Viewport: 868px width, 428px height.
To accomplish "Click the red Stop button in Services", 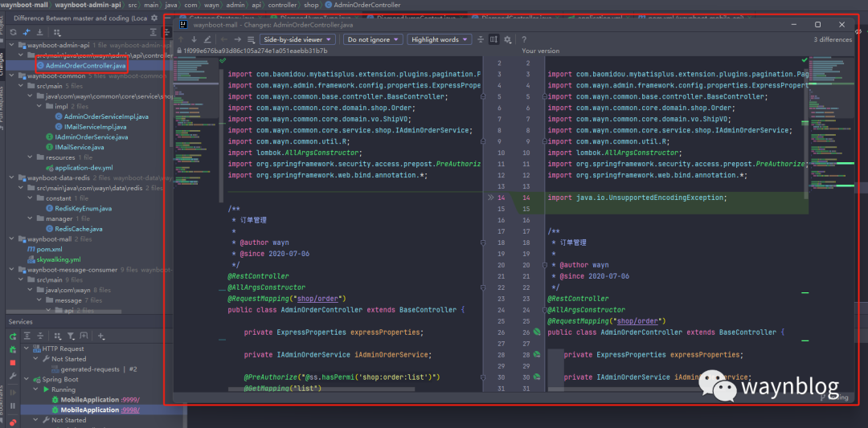I will [13, 362].
